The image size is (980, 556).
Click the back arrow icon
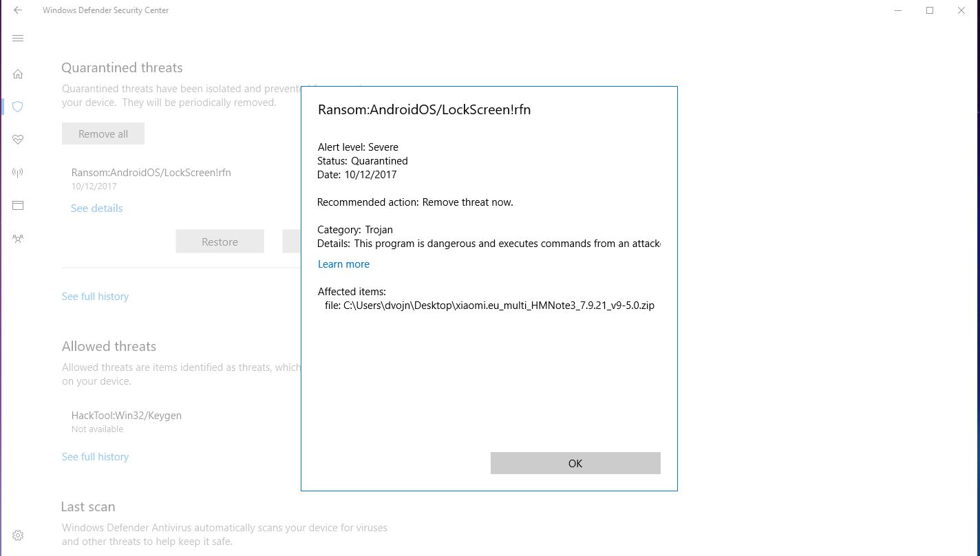click(x=18, y=10)
